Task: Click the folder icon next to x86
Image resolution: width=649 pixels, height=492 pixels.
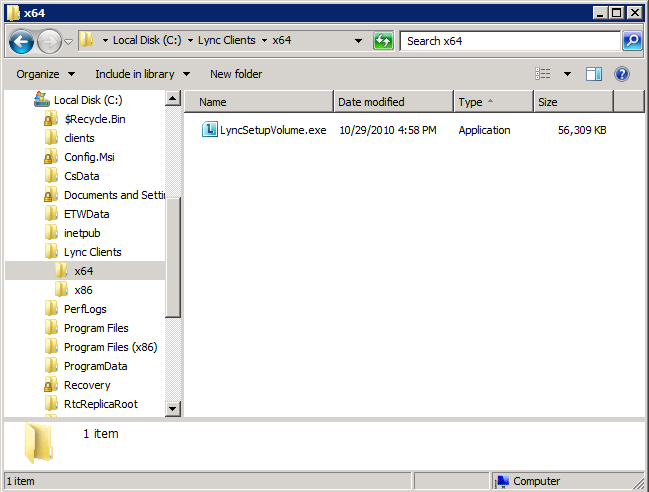Action: (x=62, y=290)
